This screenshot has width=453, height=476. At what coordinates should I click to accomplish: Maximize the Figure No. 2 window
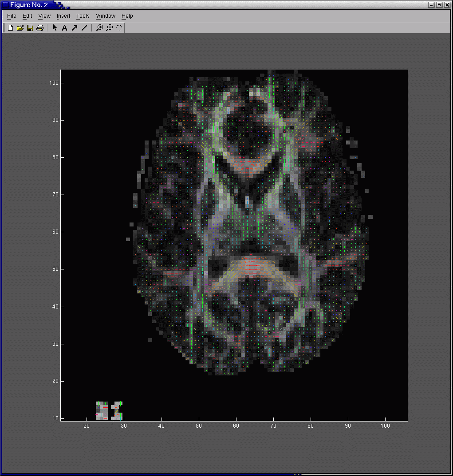439,5
